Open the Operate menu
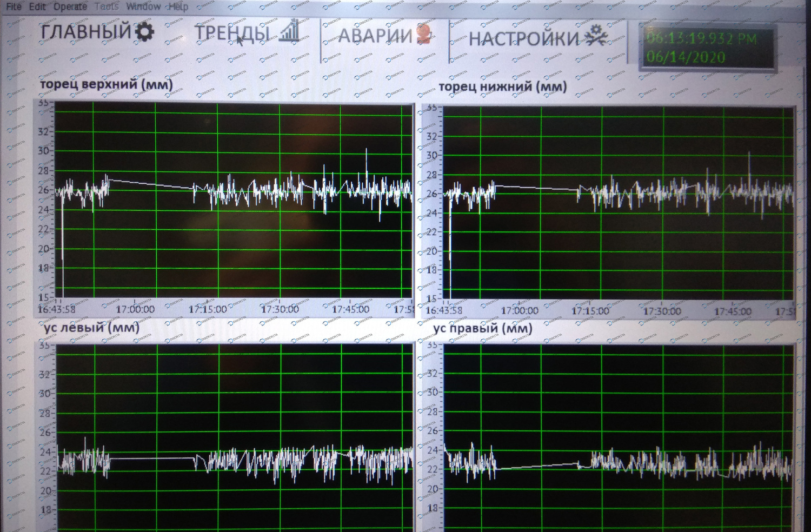The image size is (811, 532). coord(70,6)
